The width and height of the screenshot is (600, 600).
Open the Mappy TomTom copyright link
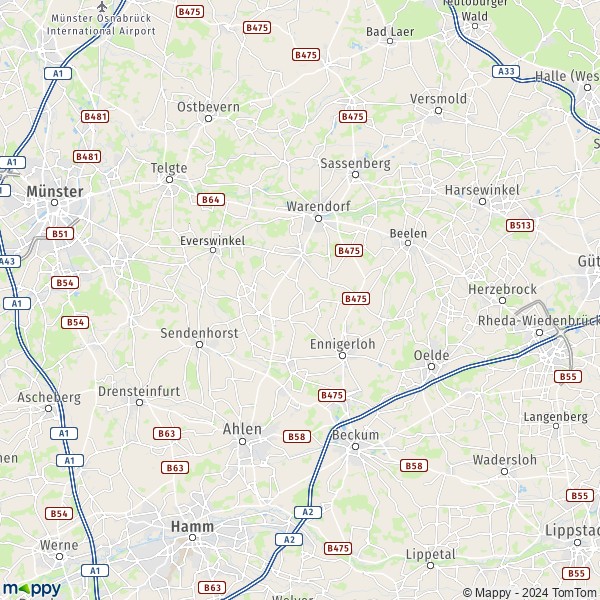(x=531, y=593)
